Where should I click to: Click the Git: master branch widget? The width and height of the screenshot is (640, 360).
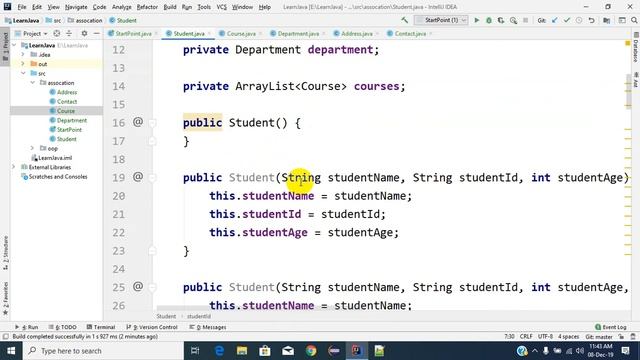tap(599, 337)
